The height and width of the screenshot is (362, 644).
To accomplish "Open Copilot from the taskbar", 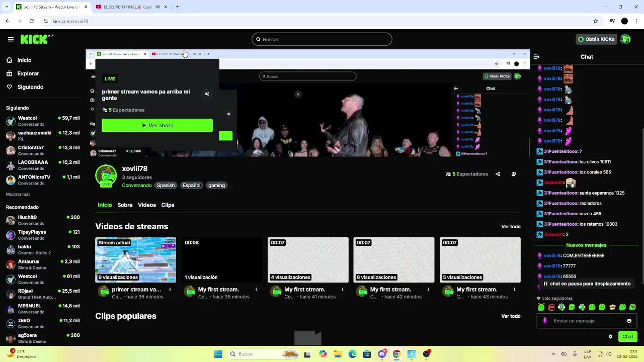I will pos(323,354).
